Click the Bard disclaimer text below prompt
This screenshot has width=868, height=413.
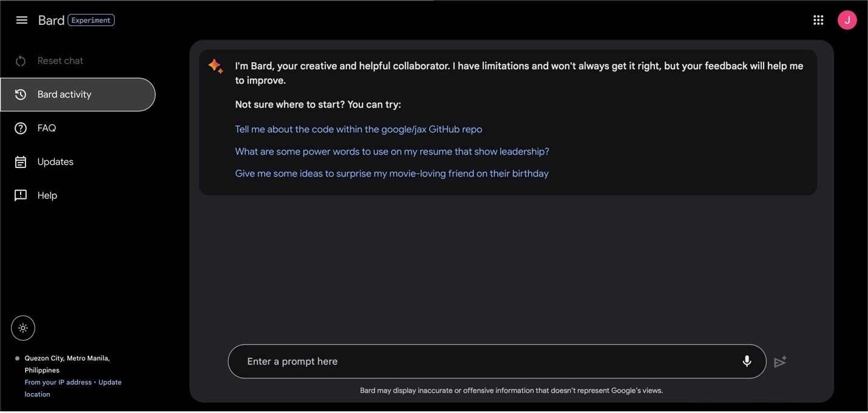click(x=511, y=391)
